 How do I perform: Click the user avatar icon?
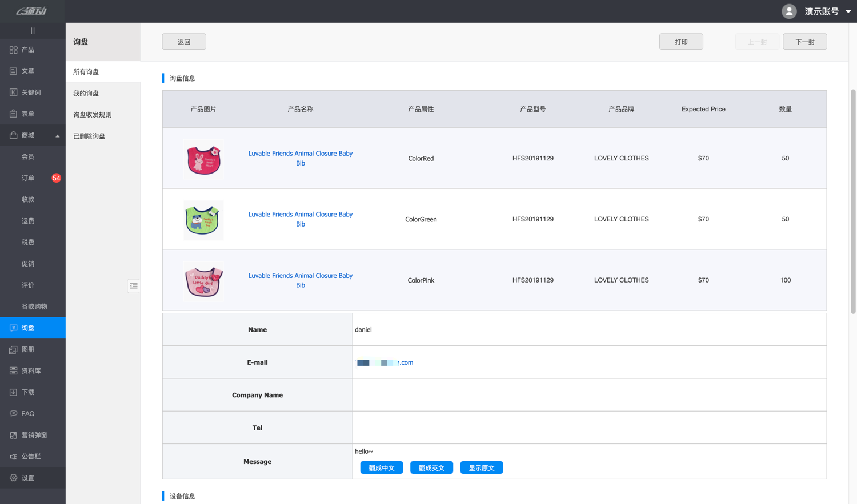(x=789, y=11)
